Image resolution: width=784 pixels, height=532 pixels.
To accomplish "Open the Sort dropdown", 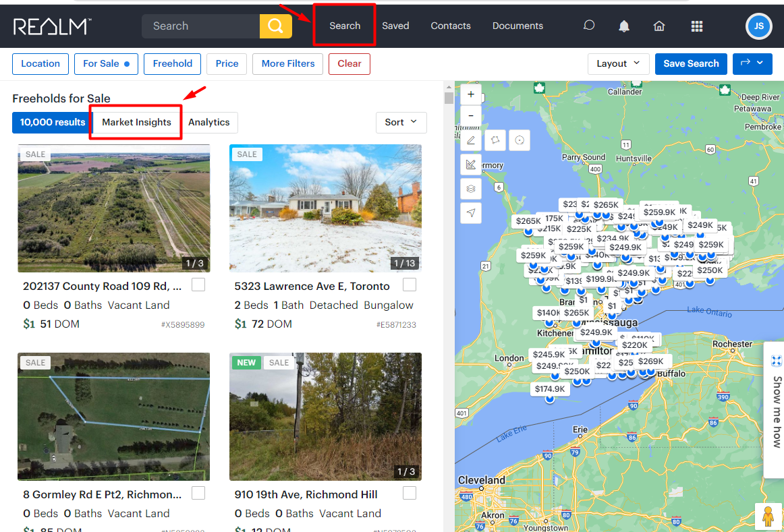I will pos(401,123).
